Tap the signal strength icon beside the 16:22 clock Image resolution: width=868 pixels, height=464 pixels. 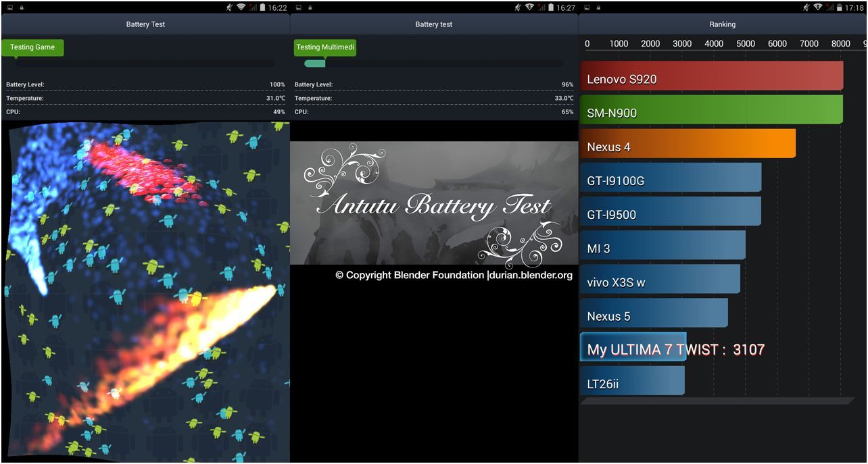click(253, 7)
